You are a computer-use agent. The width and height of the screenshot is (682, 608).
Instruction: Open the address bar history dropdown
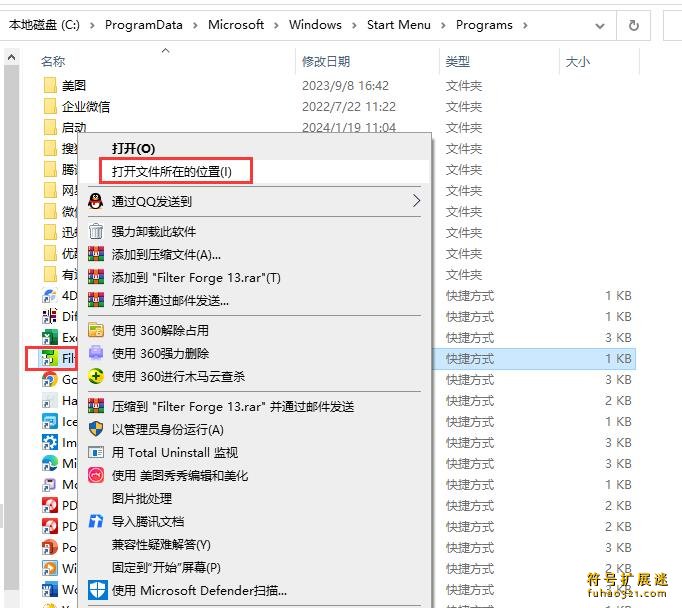pos(600,25)
